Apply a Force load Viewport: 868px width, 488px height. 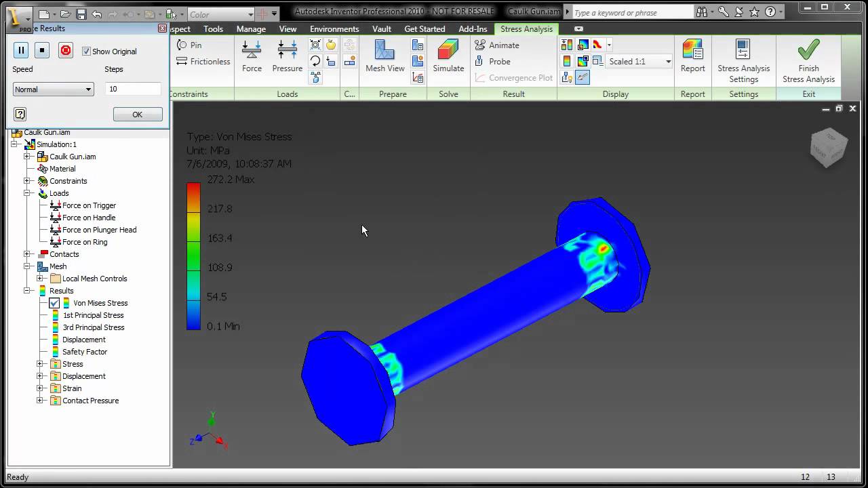tap(252, 56)
